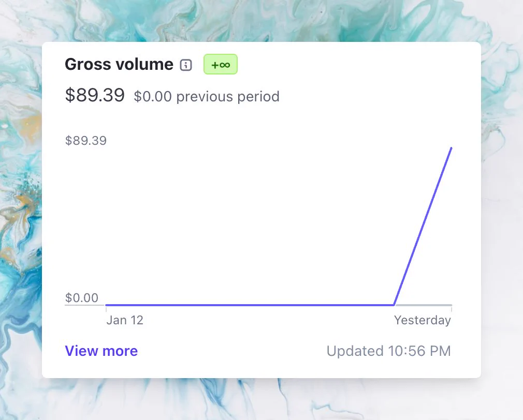Click the axis tick mark above Jan 12

pyautogui.click(x=106, y=309)
